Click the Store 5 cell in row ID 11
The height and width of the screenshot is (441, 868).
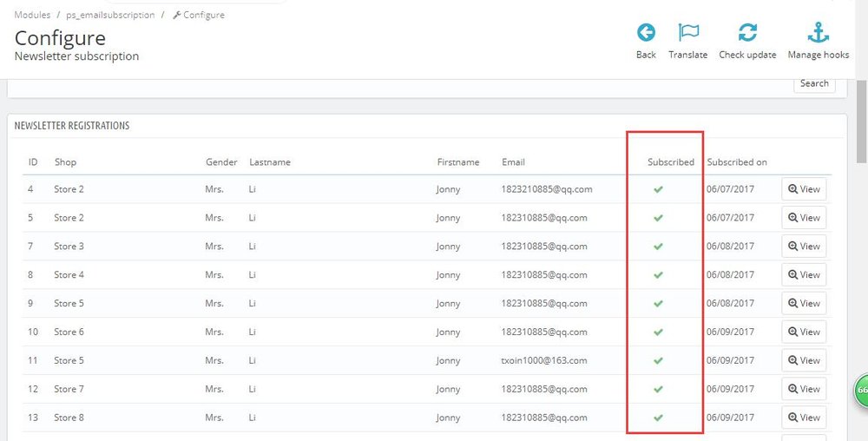click(69, 360)
